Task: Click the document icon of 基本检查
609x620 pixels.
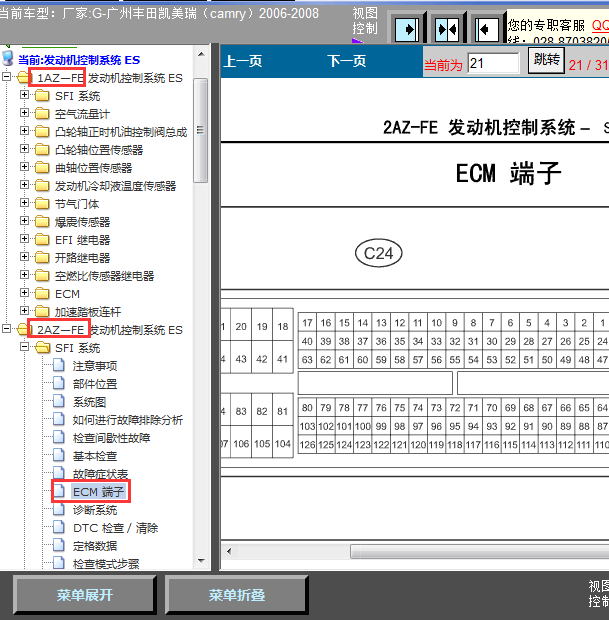Action: (59, 456)
